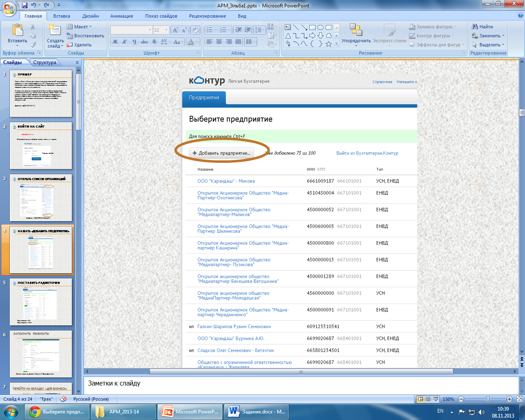Viewport: 525px width, 420px height.
Task: Select the Rectangle shape
Action: coord(313,27)
